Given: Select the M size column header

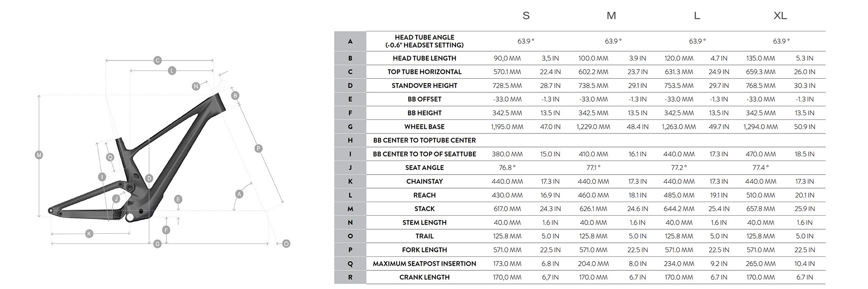Looking at the screenshot, I should 611,16.
